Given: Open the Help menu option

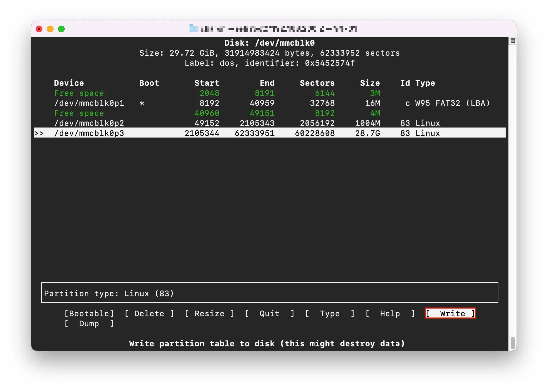Looking at the screenshot, I should pos(390,313).
